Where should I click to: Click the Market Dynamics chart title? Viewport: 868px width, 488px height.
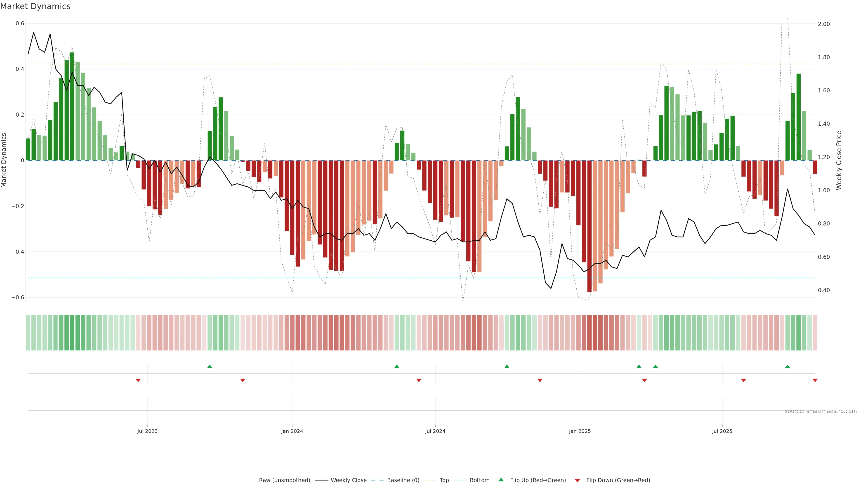click(x=35, y=6)
